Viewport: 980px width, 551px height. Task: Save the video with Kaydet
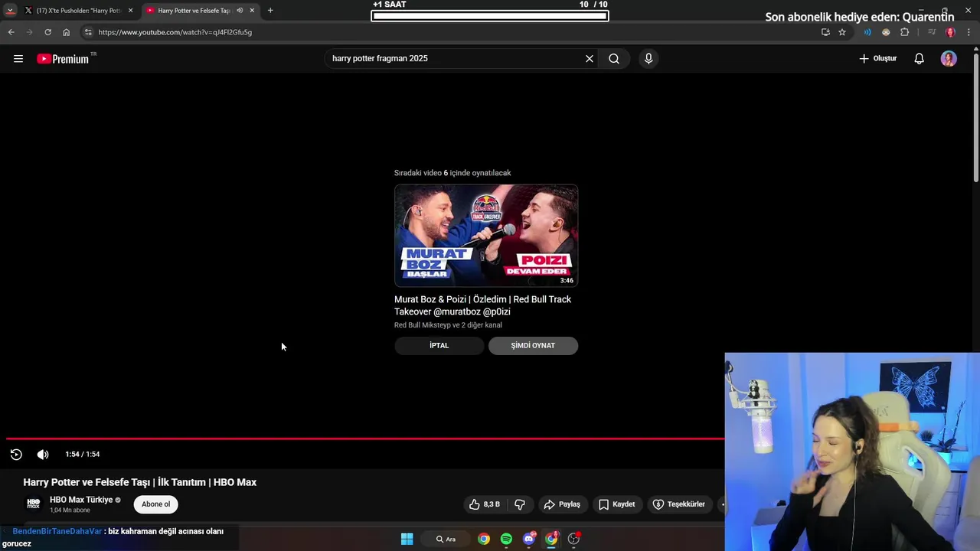click(616, 504)
